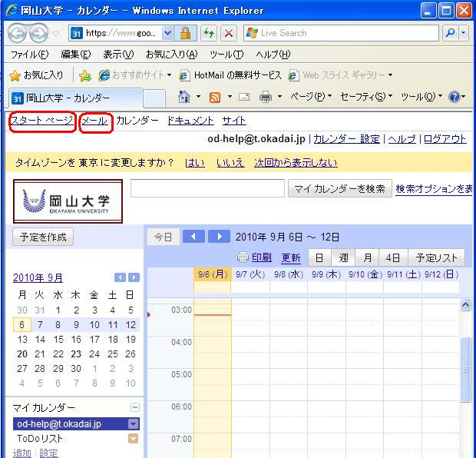Open the セーフティ(S) toolbar menu

[366, 97]
